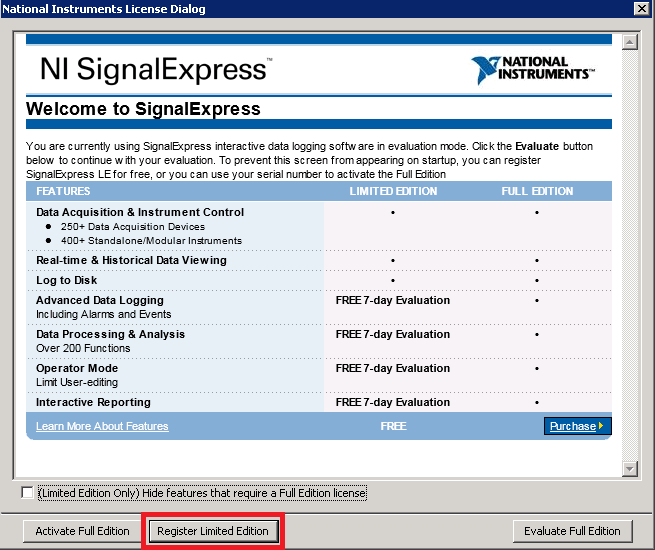Click the scrollbar down arrow
This screenshot has height=550, width=655.
tap(629, 469)
